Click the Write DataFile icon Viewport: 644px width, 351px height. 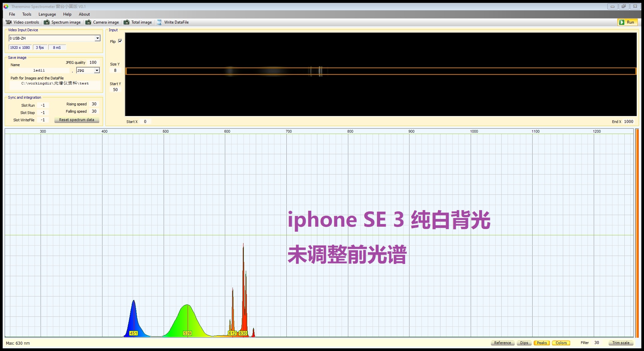tap(160, 22)
